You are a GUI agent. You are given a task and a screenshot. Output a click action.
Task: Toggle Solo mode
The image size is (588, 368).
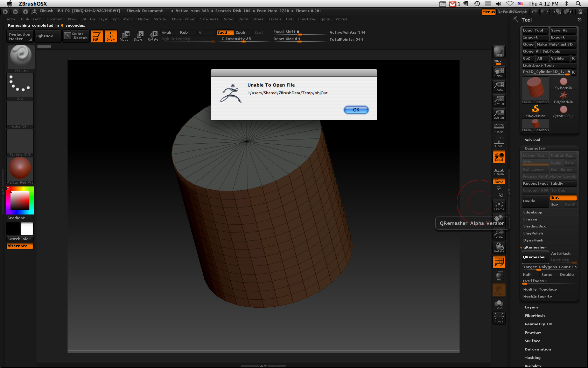499,304
